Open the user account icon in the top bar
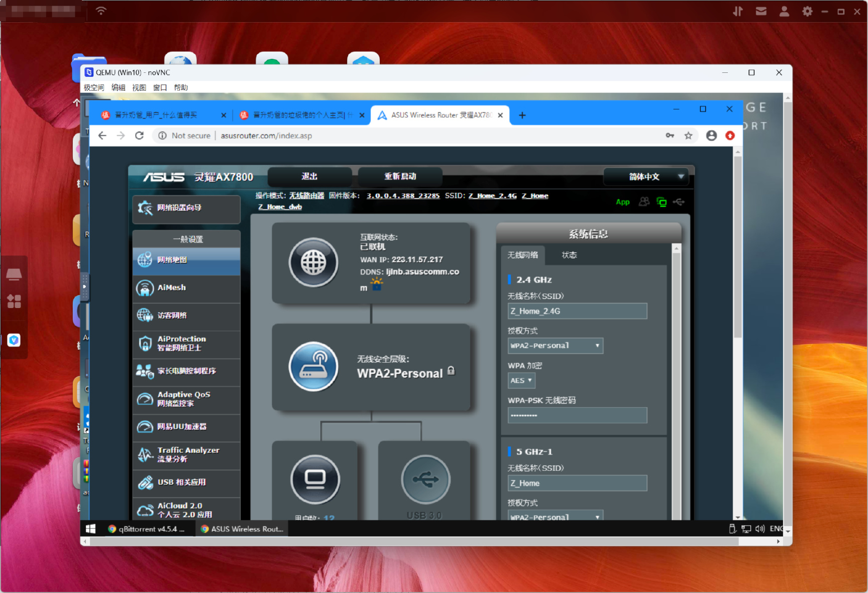The height and width of the screenshot is (593, 868). (784, 11)
